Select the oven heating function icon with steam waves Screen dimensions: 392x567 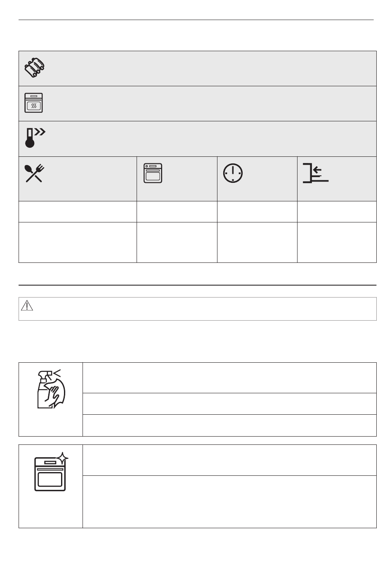click(33, 103)
